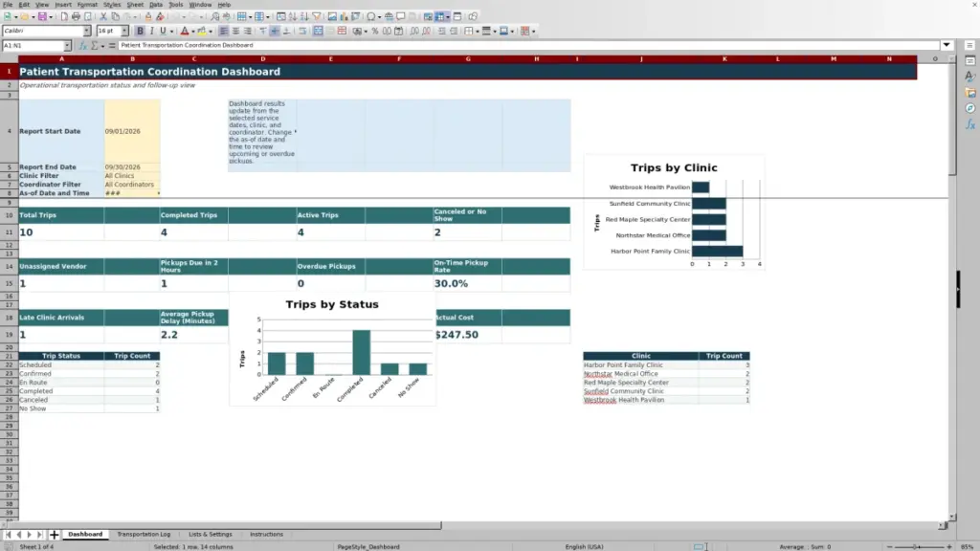
Task: Click the Trips by Status chart
Action: [x=332, y=348]
